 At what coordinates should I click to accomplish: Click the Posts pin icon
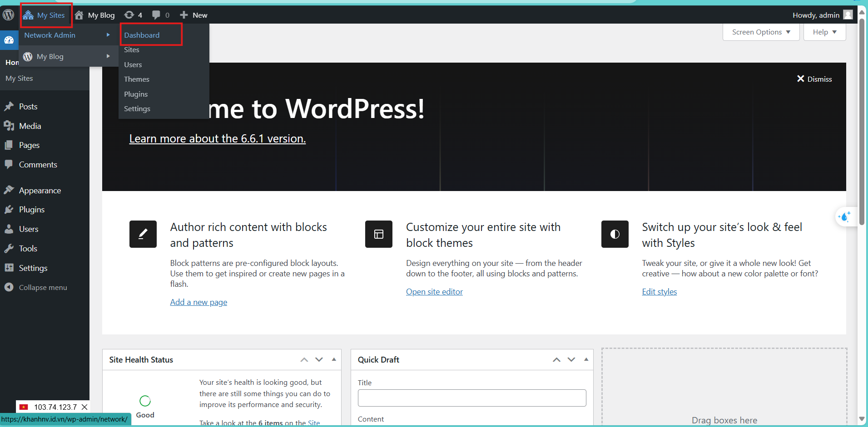9,106
